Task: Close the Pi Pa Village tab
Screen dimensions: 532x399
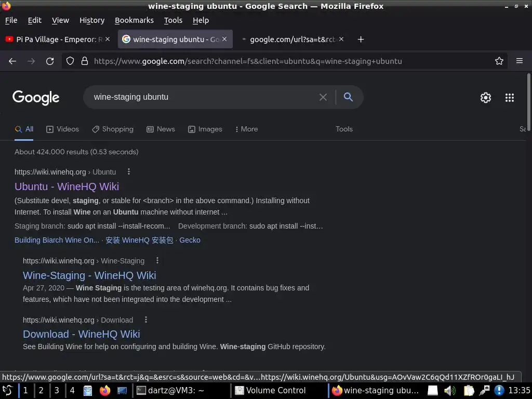Action: click(108, 39)
